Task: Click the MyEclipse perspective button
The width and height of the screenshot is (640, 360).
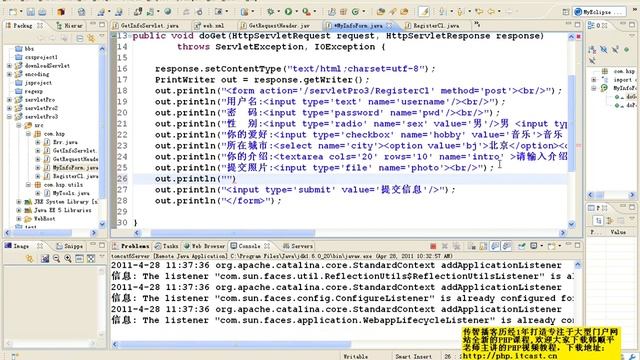Action: [x=599, y=12]
